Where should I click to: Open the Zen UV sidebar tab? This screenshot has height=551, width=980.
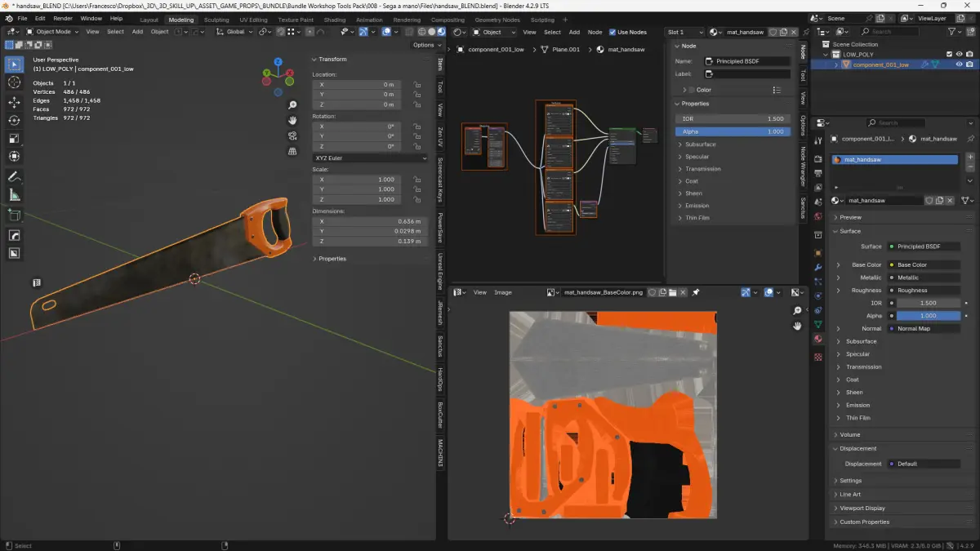click(440, 136)
